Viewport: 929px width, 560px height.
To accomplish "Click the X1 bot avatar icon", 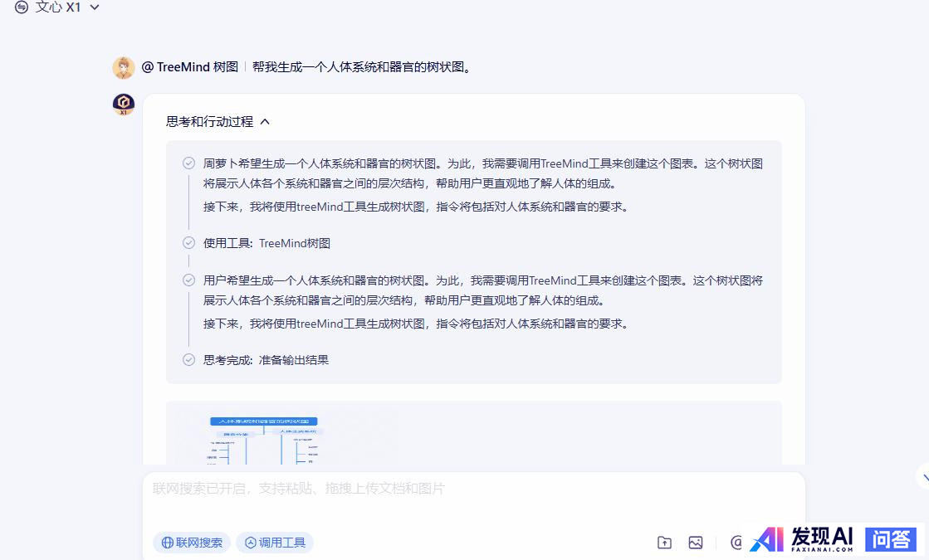I will 124,105.
